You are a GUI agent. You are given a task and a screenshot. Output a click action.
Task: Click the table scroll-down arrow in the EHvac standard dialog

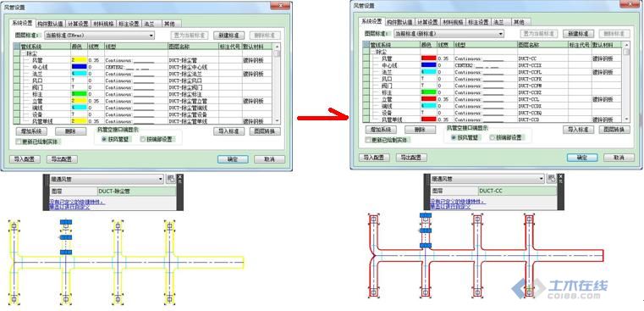coord(278,120)
